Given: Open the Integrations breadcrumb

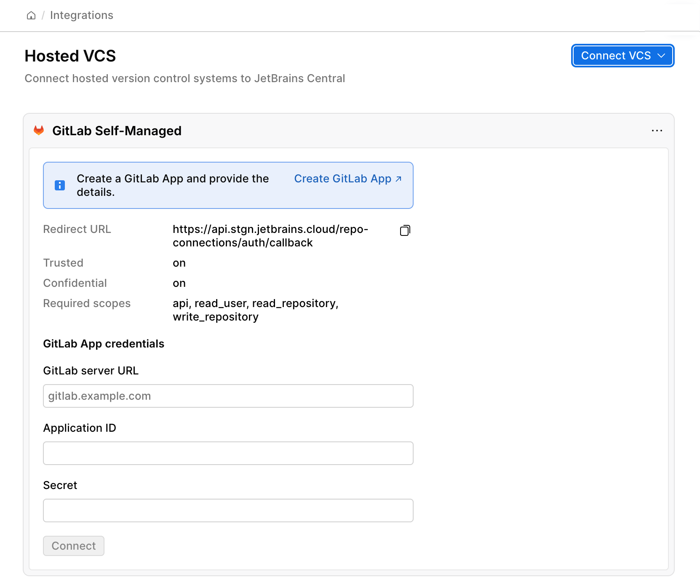Looking at the screenshot, I should tap(82, 15).
